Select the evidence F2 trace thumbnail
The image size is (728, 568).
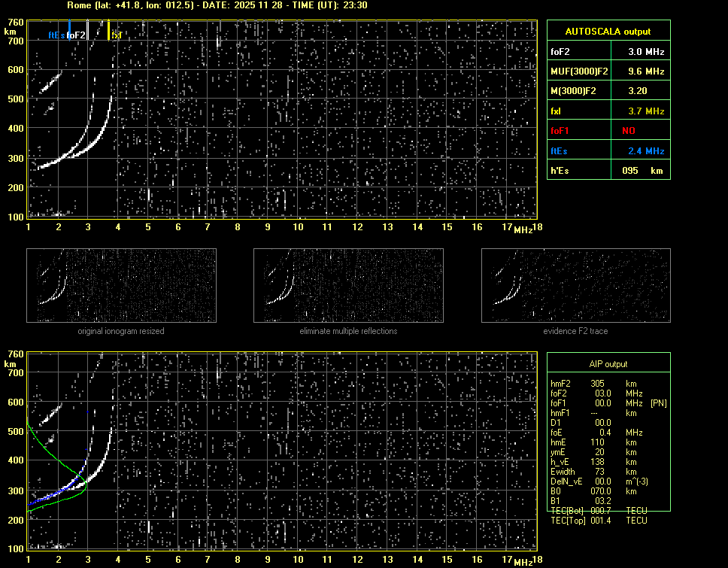point(575,286)
